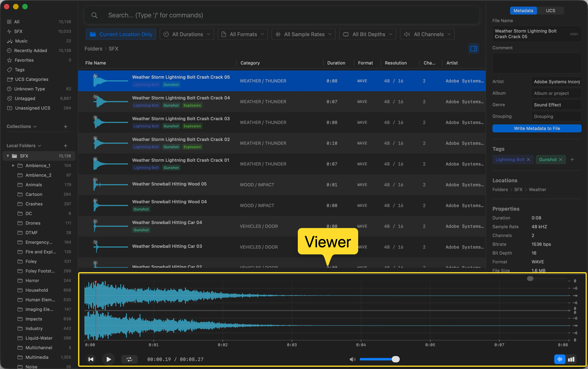Image resolution: width=588 pixels, height=369 pixels.
Task: Click Write Metadata to File button
Action: [x=537, y=129]
